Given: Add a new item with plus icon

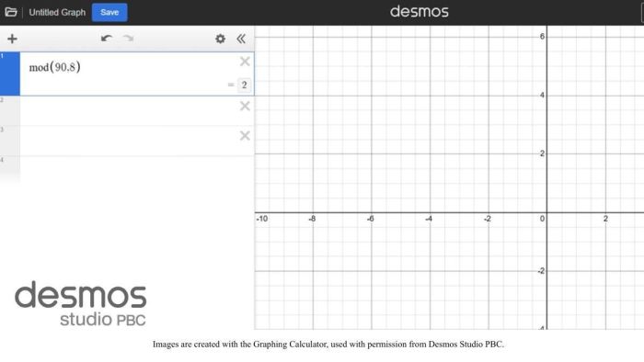Looking at the screenshot, I should [12, 39].
